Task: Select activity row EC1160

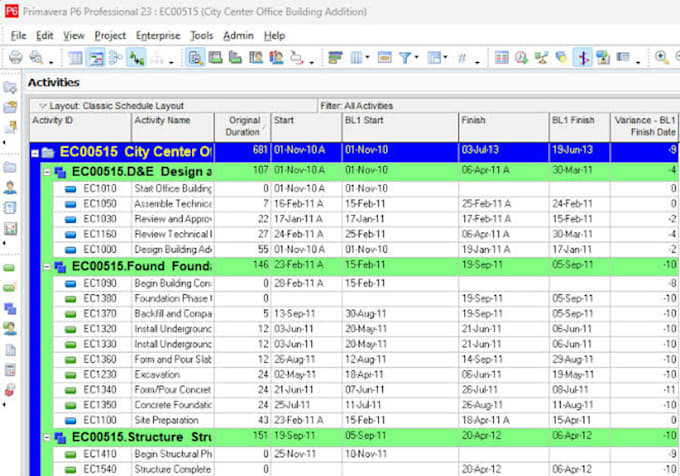Action: click(366, 234)
